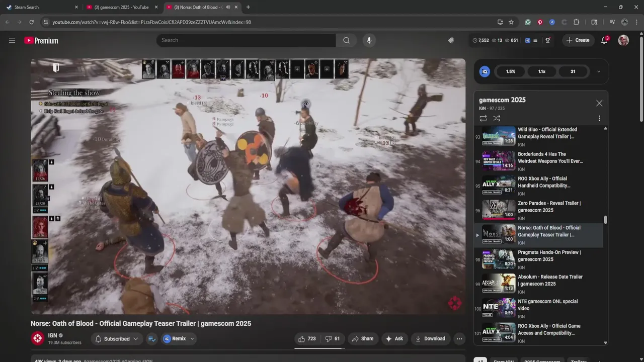644x362 pixels.
Task: Click the vidIQ trophy icon in header
Action: point(548,40)
